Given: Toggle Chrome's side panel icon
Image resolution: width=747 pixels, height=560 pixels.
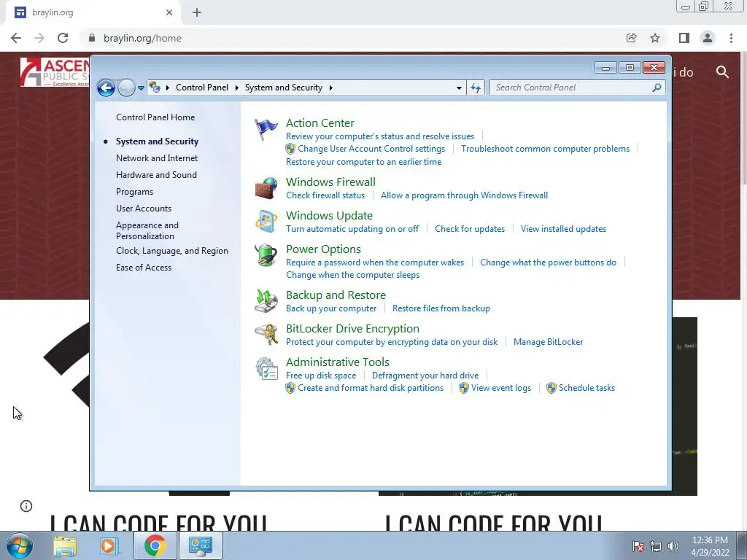Looking at the screenshot, I should coord(684,38).
